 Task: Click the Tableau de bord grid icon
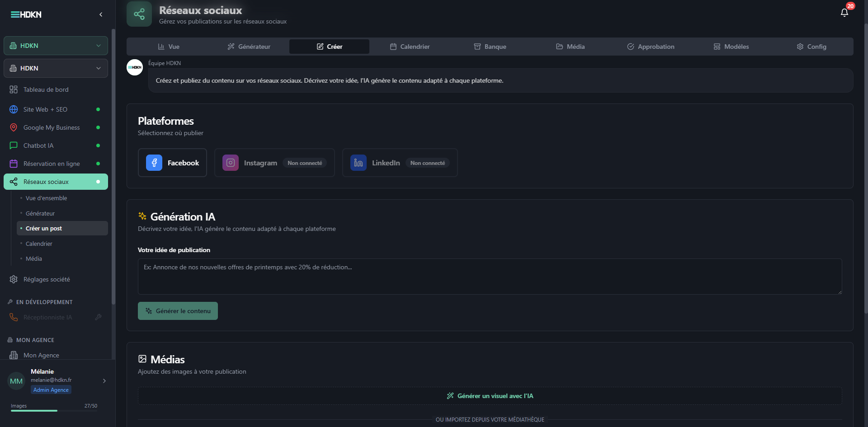point(14,89)
